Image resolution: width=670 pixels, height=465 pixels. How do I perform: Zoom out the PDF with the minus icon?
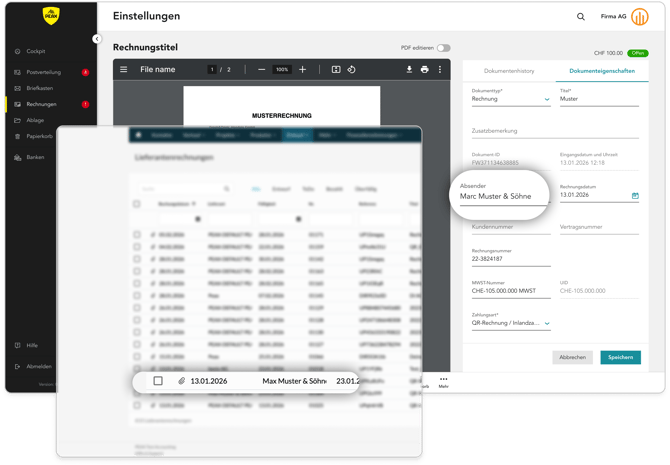tap(261, 70)
